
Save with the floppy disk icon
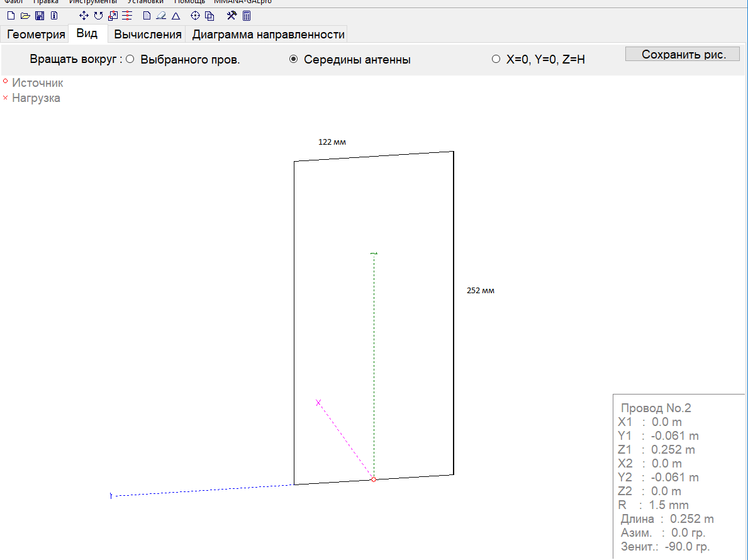point(40,16)
